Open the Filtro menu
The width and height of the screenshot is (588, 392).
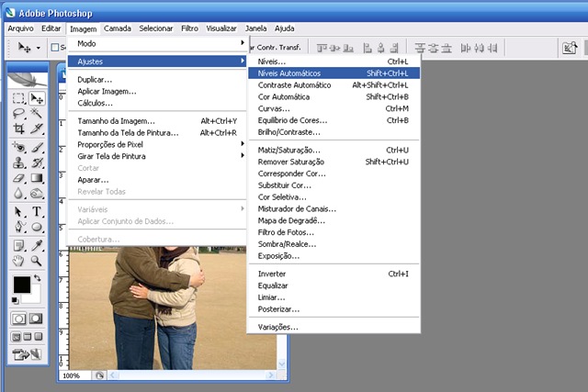(189, 28)
